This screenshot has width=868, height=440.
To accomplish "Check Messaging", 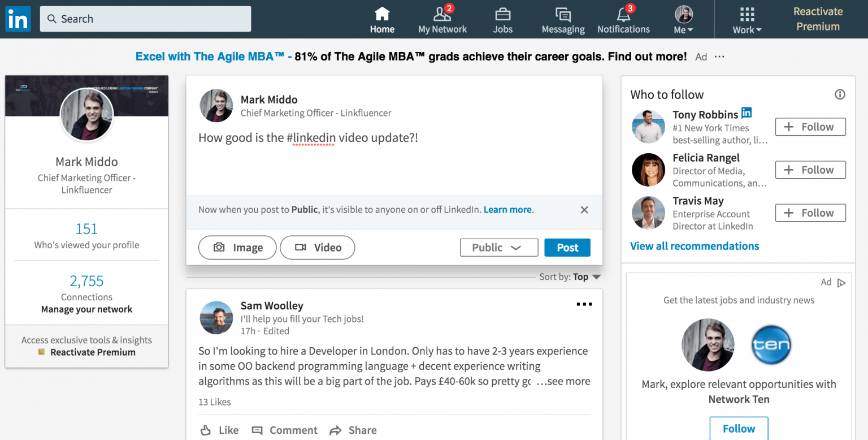I will click(x=562, y=19).
